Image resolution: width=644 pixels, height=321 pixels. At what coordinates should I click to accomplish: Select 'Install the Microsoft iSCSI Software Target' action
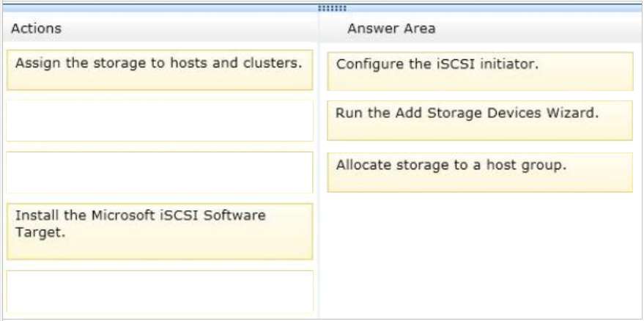click(160, 232)
